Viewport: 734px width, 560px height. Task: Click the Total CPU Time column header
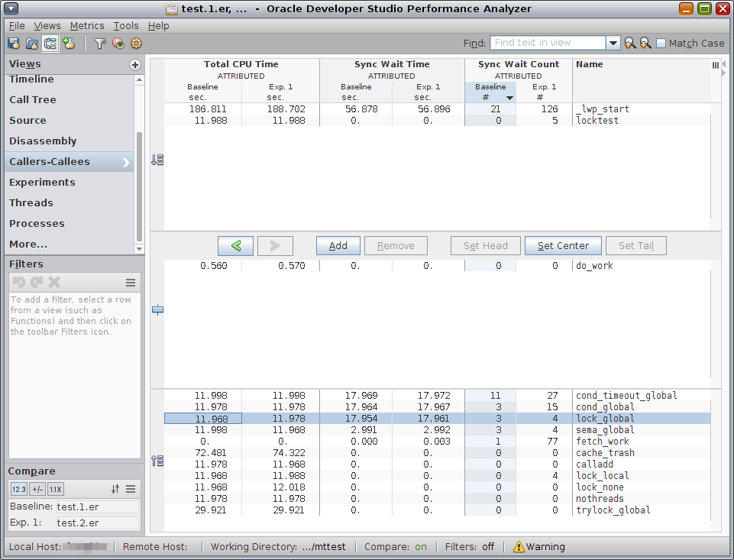[241, 65]
